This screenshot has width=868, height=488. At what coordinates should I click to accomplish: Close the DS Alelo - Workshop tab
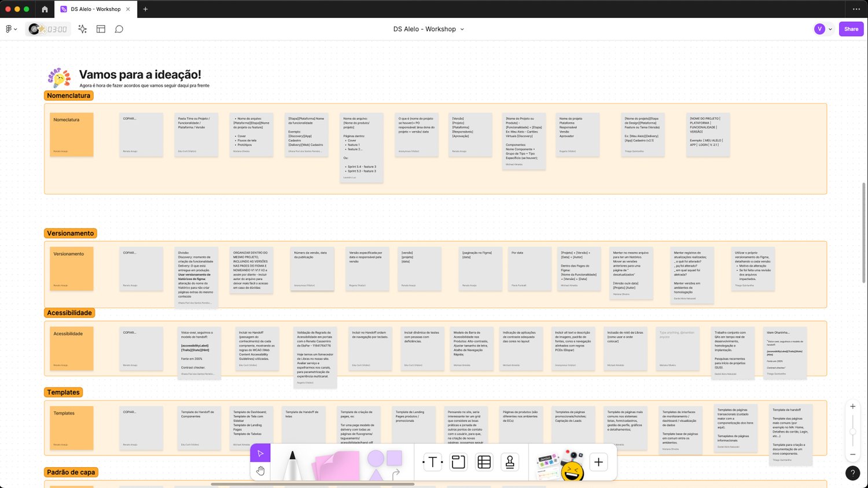tap(128, 9)
